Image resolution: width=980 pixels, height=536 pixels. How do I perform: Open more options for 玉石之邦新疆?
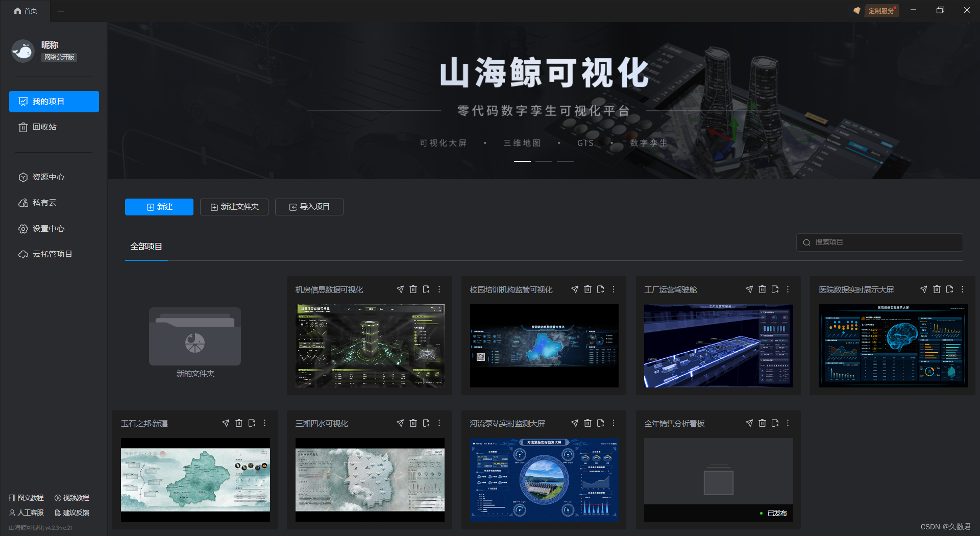click(x=264, y=423)
